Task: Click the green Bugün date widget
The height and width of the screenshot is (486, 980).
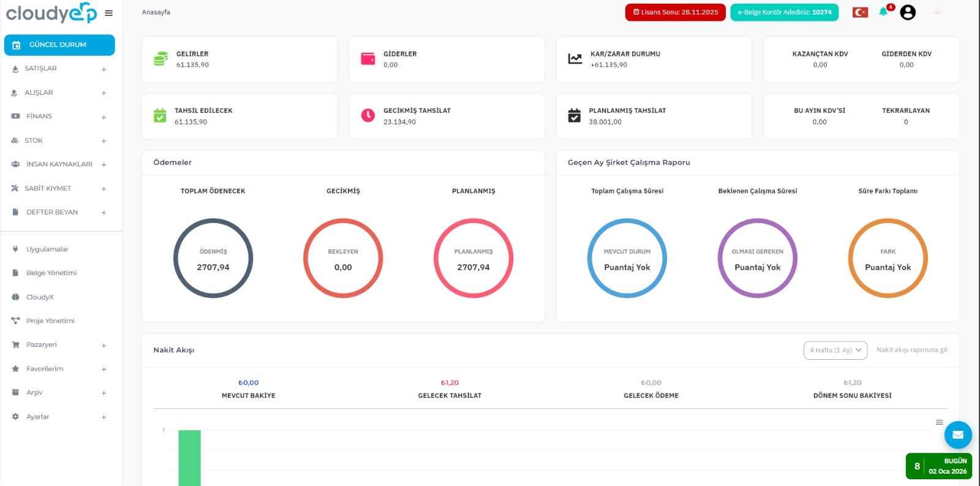Action: (x=938, y=466)
